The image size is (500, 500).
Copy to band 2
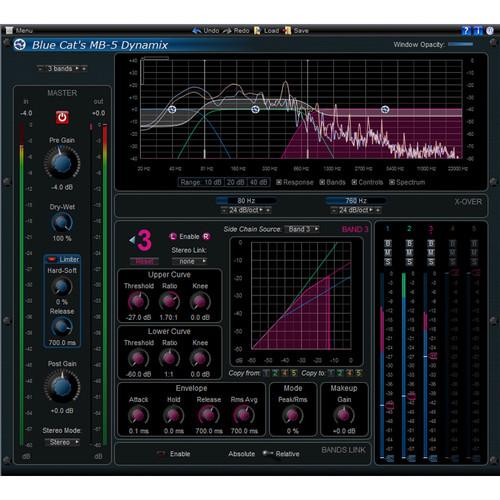(340, 373)
